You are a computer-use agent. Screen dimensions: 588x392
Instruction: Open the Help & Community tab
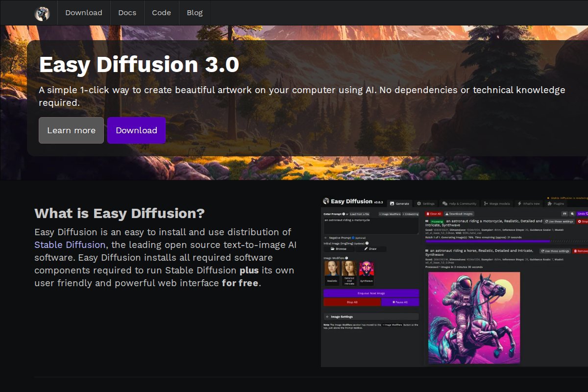tap(459, 203)
